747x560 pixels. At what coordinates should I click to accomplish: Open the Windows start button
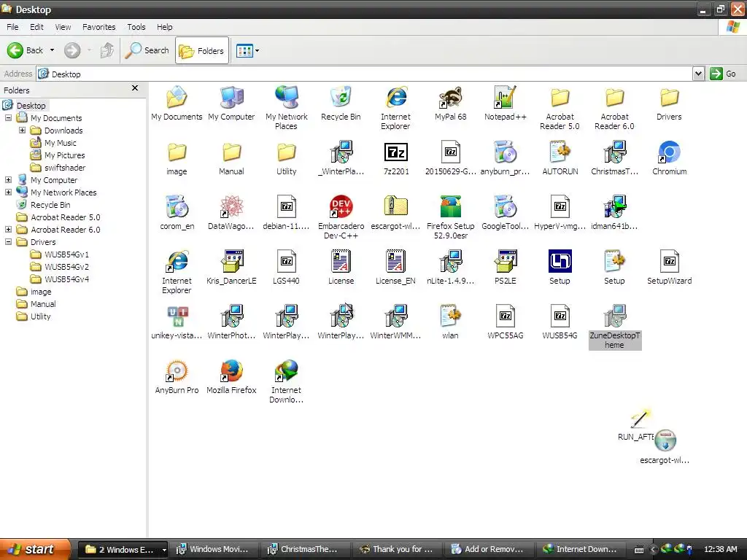click(35, 549)
